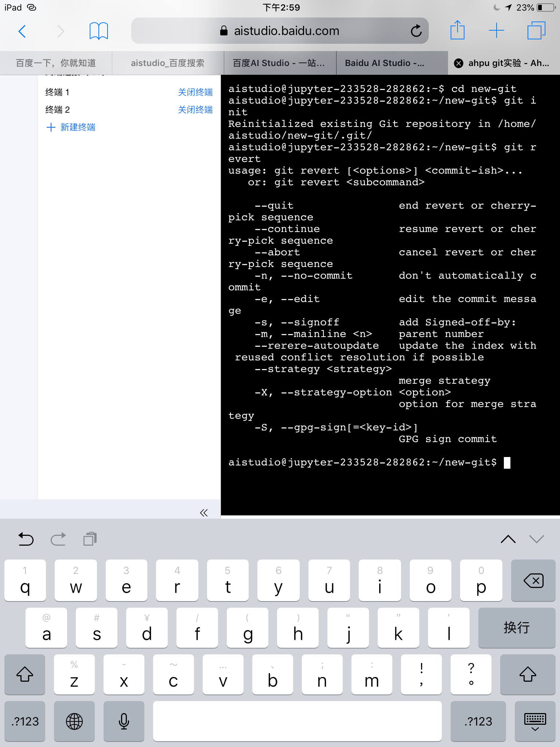This screenshot has width=560, height=747.
Task: Reload the page with the refresh icon
Action: (x=416, y=31)
